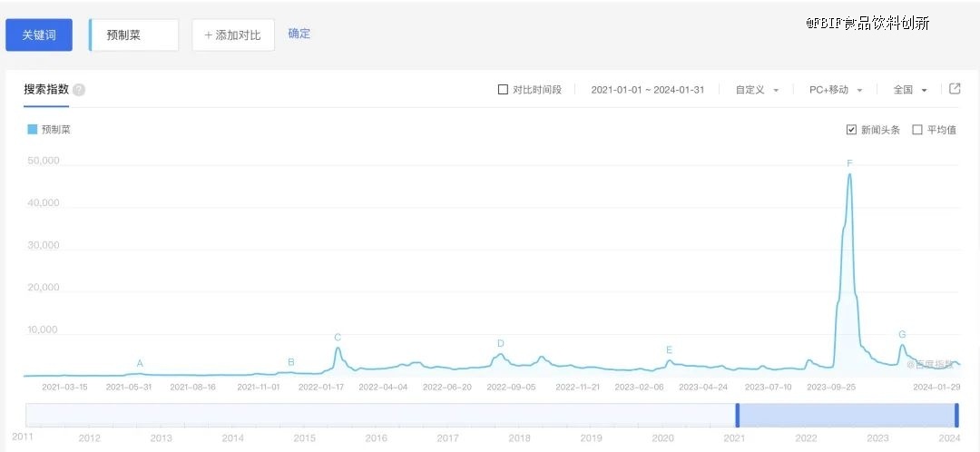Screen dimensions: 980x452
Task: Toggle the 预制菜 legend color swatch
Action: point(32,130)
